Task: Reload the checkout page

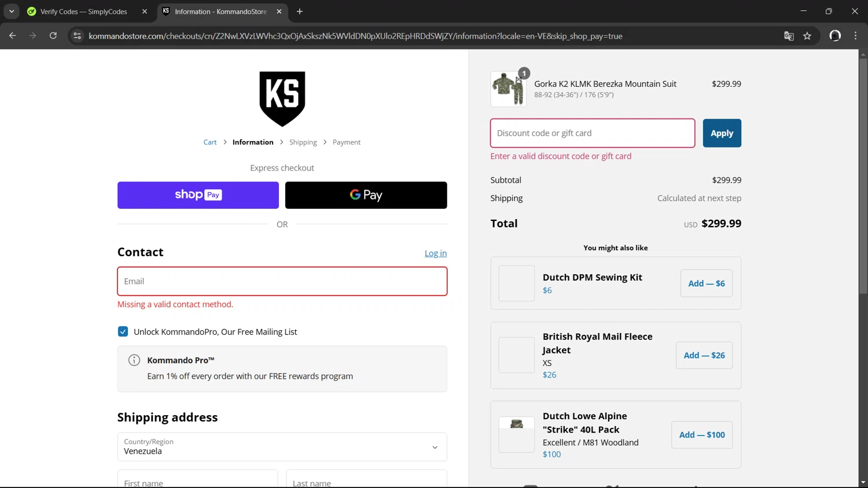Action: [x=53, y=36]
